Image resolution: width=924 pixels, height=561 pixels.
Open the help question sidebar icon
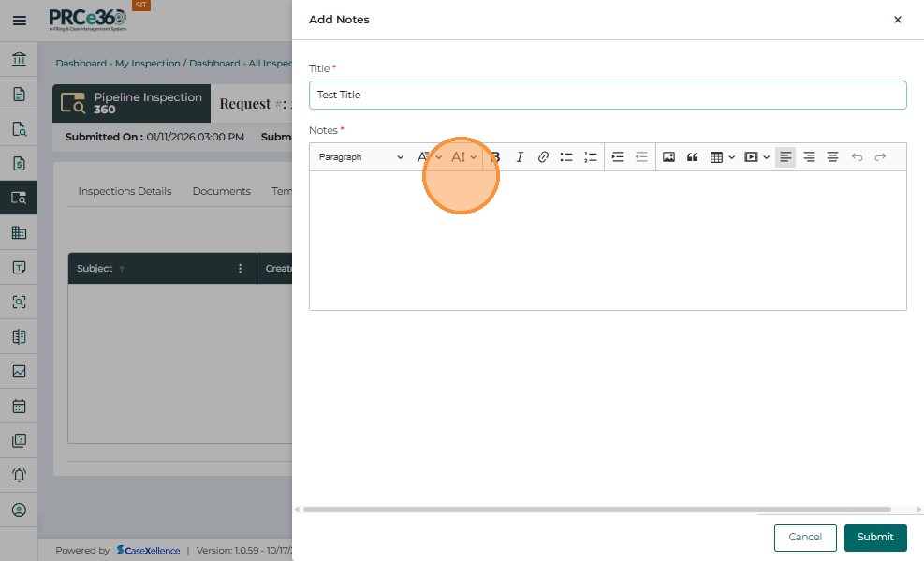(x=19, y=440)
